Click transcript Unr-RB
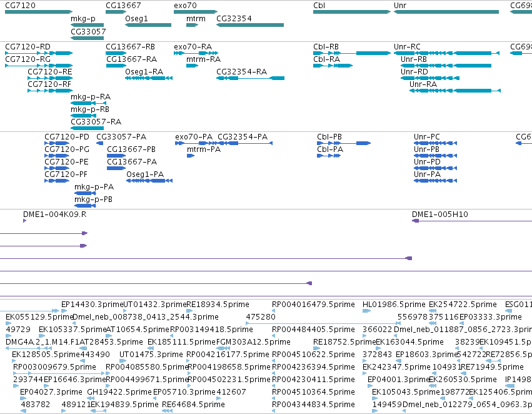The width and height of the screenshot is (532, 414). pyautogui.click(x=446, y=66)
